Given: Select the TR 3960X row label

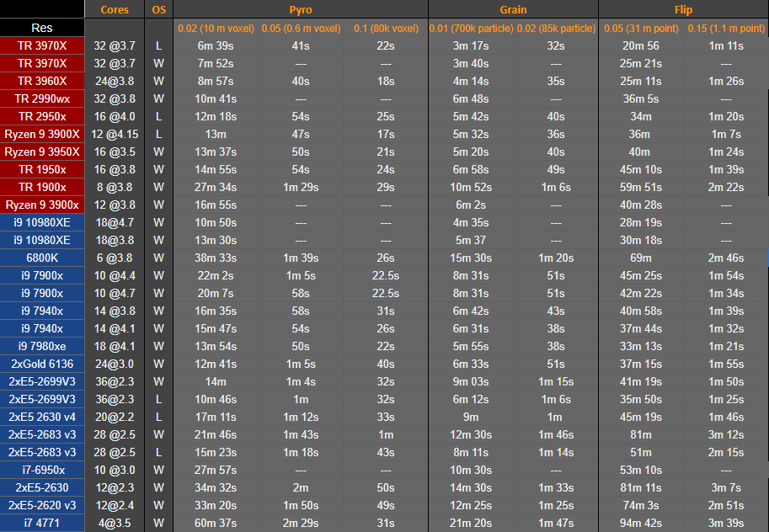Looking at the screenshot, I should (x=42, y=81).
